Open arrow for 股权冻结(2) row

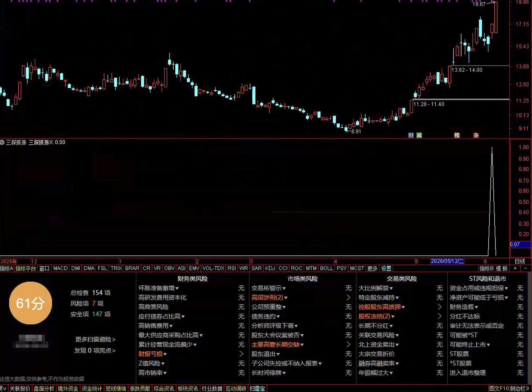click(439, 316)
